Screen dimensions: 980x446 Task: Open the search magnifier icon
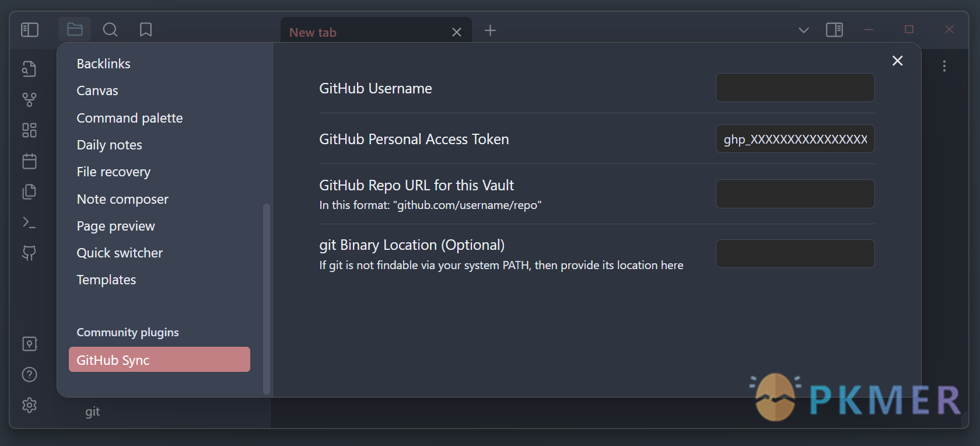(110, 30)
